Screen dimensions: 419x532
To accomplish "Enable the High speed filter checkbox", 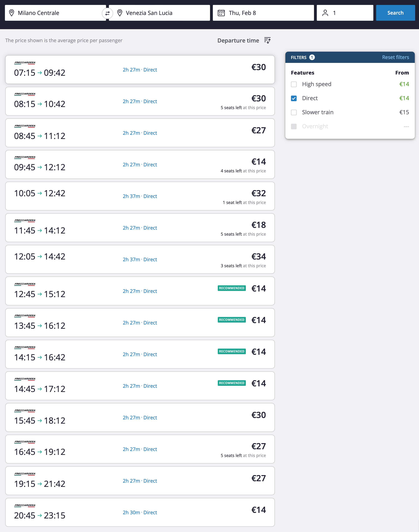I will (x=294, y=84).
